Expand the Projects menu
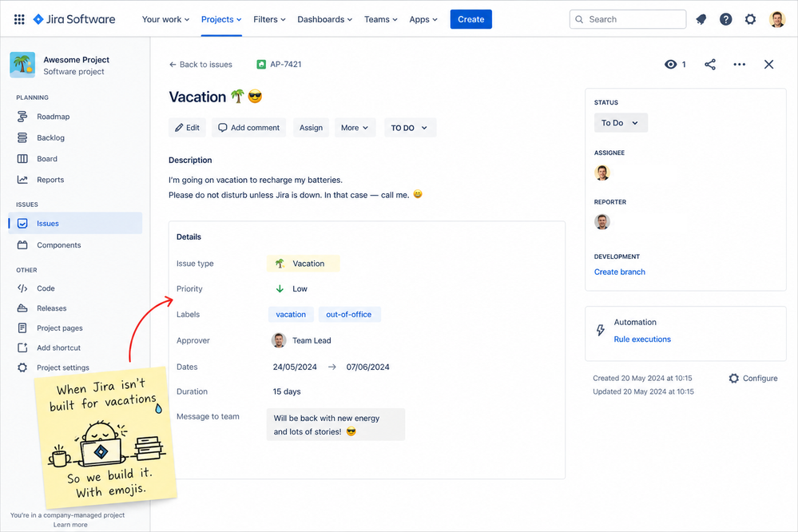 pyautogui.click(x=221, y=19)
